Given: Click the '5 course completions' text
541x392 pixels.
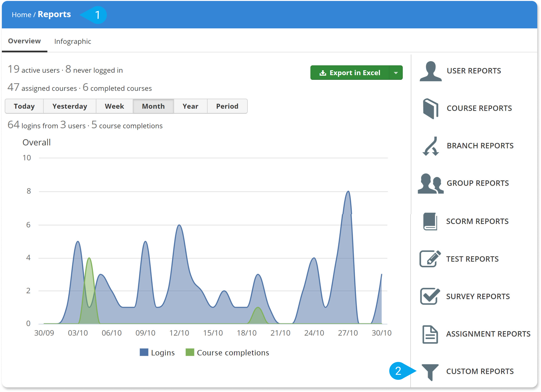Looking at the screenshot, I should coord(127,125).
